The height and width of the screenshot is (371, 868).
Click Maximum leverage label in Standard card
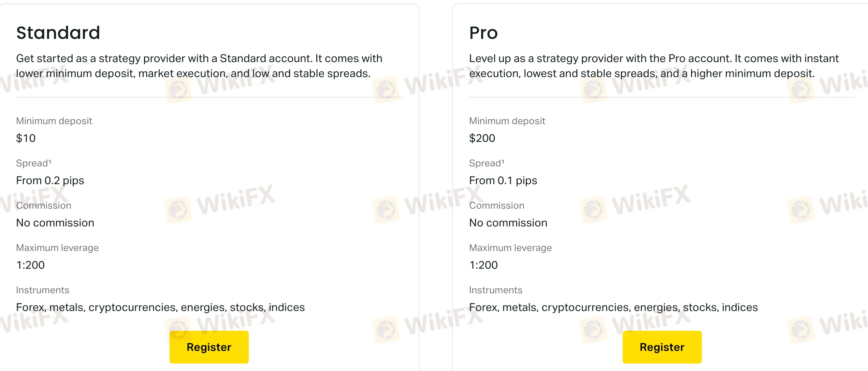pyautogui.click(x=57, y=248)
